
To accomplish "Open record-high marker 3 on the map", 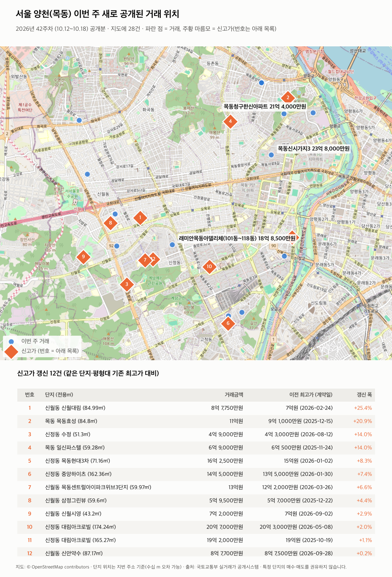I will pos(127,284).
